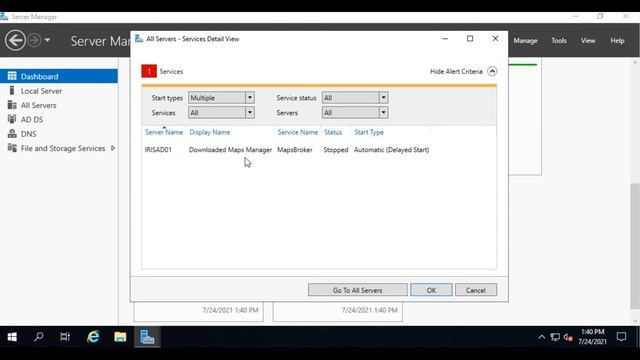Click the File and Storage Services icon
The height and width of the screenshot is (360, 640).
[x=12, y=148]
